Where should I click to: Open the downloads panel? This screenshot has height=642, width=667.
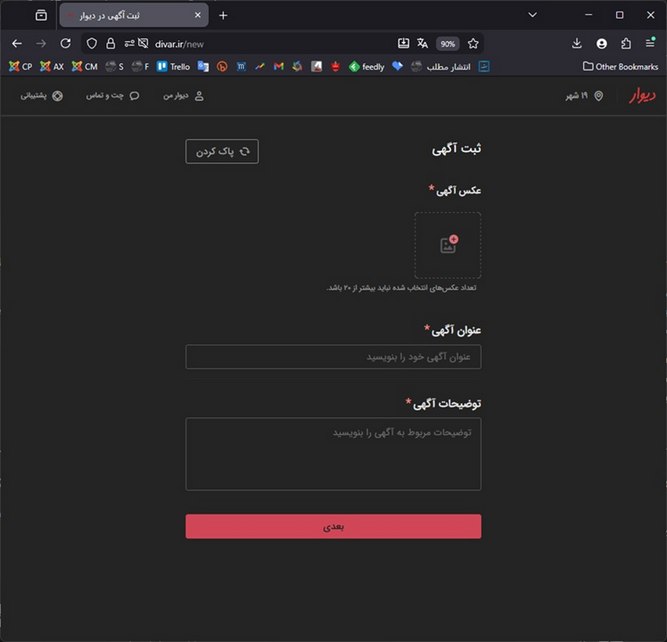click(x=577, y=43)
